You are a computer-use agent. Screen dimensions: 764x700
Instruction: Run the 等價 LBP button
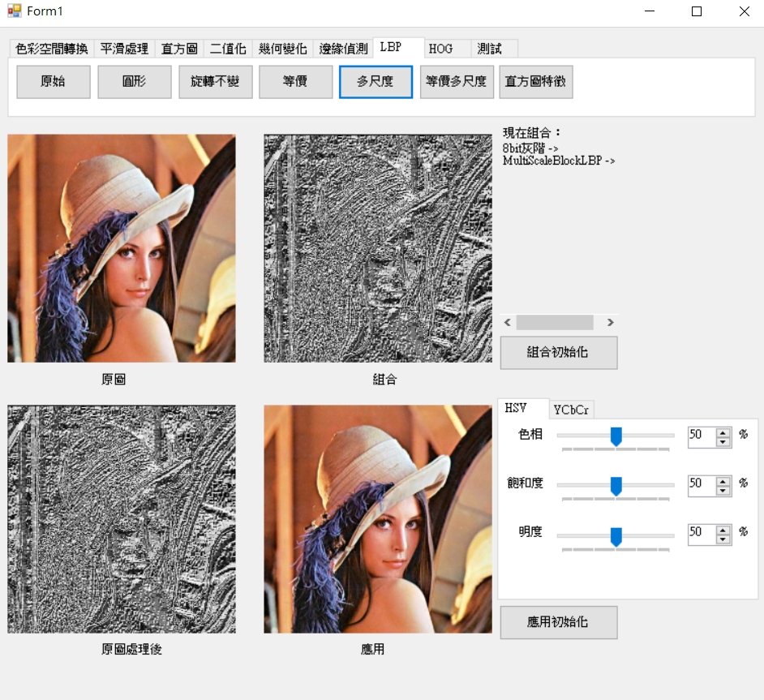coord(295,82)
